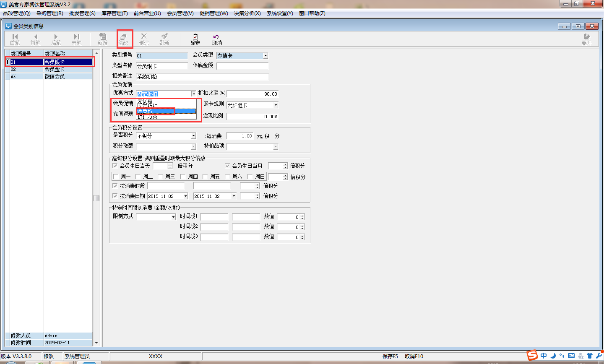
Task: Open the 会员管理(V) menu
Action: (180, 13)
